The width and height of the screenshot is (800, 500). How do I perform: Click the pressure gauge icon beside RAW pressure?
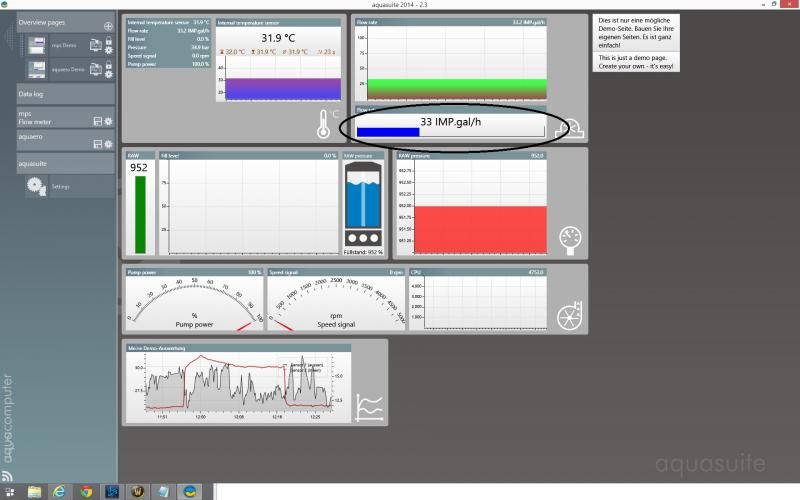click(571, 237)
